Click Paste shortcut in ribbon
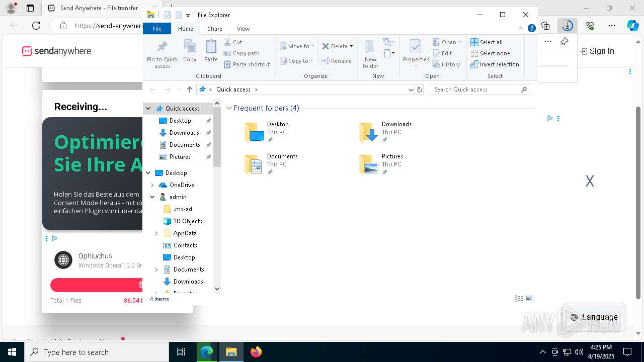 tap(247, 64)
